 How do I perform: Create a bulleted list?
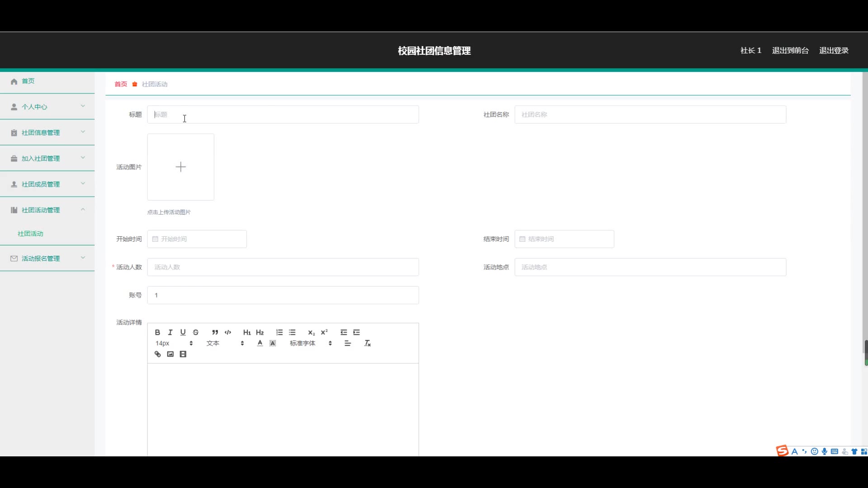292,332
